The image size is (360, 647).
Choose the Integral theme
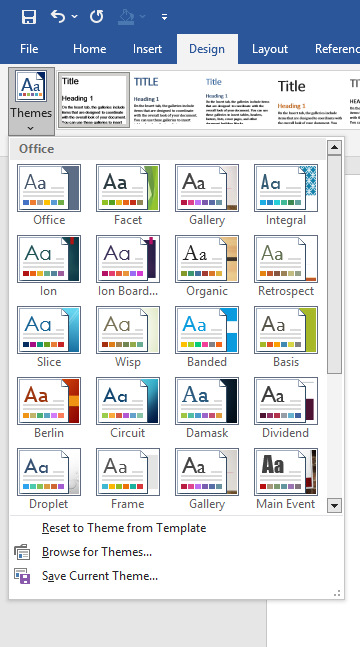click(286, 195)
